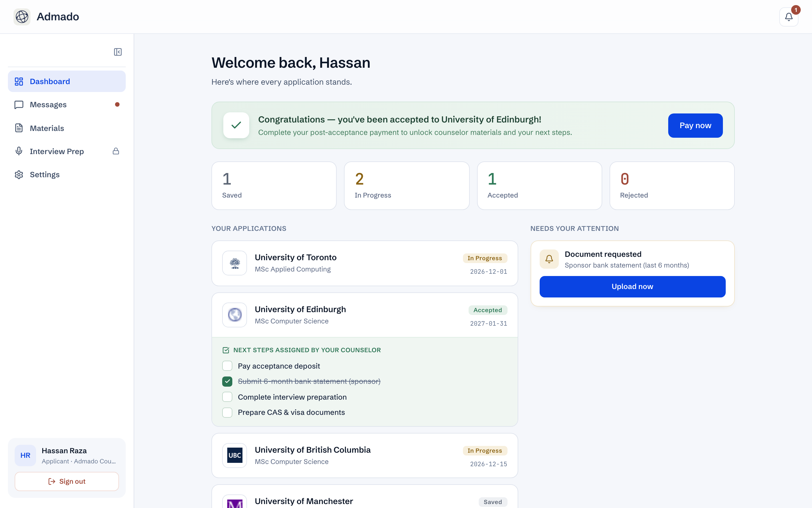Open the University of Toronto application card
This screenshot has height=508, width=812.
pos(365,263)
